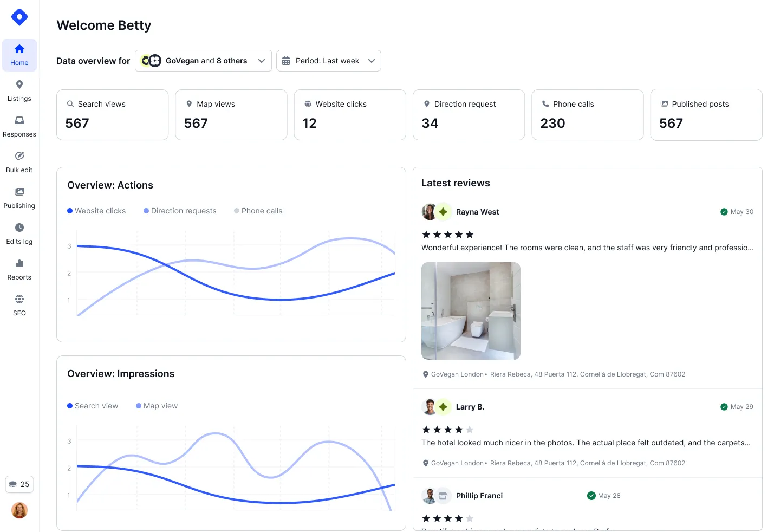Open the bathroom photo in Rayna's review
This screenshot has width=780, height=532.
[471, 311]
